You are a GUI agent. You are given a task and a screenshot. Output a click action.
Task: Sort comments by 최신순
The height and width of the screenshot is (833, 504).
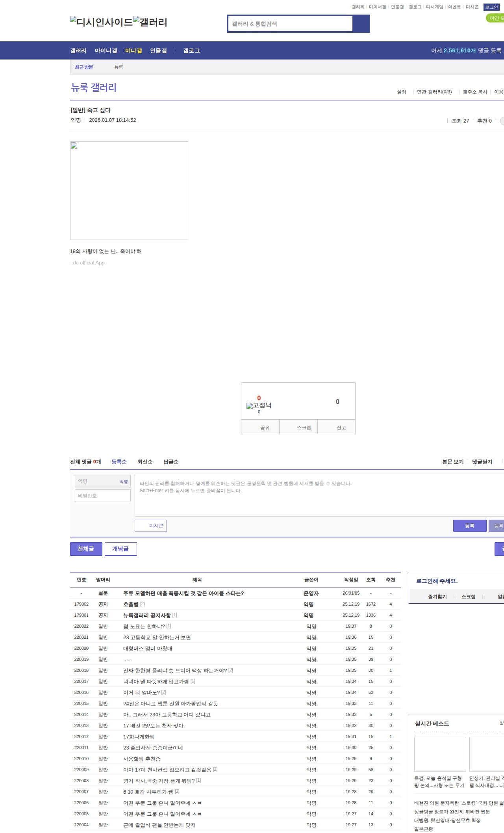pyautogui.click(x=145, y=462)
